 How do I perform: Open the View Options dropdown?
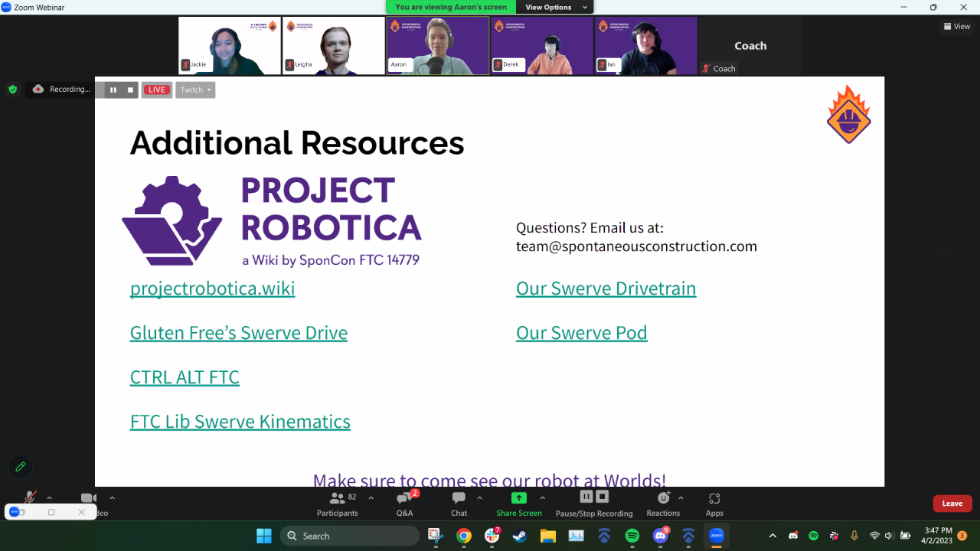(555, 7)
